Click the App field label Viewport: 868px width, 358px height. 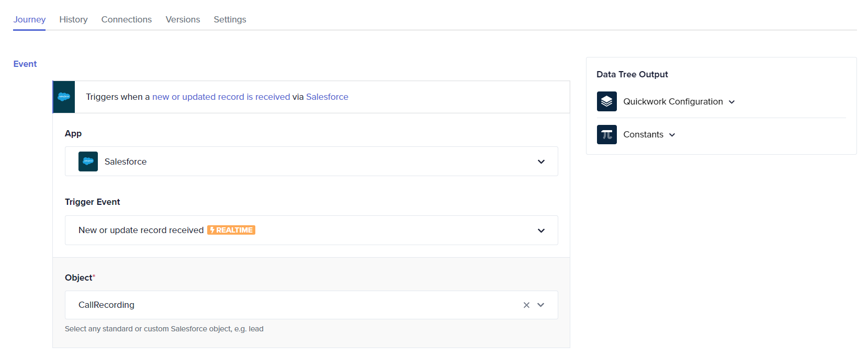[x=73, y=133]
